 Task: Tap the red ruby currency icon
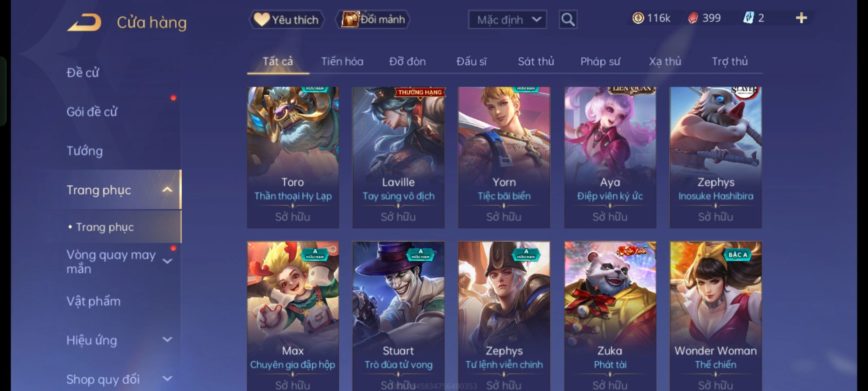[x=693, y=18]
